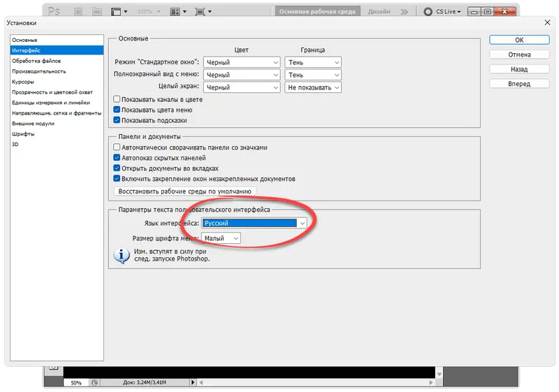Enable Показывать каналы в цвете
This screenshot has width=559, height=392.
(x=117, y=99)
